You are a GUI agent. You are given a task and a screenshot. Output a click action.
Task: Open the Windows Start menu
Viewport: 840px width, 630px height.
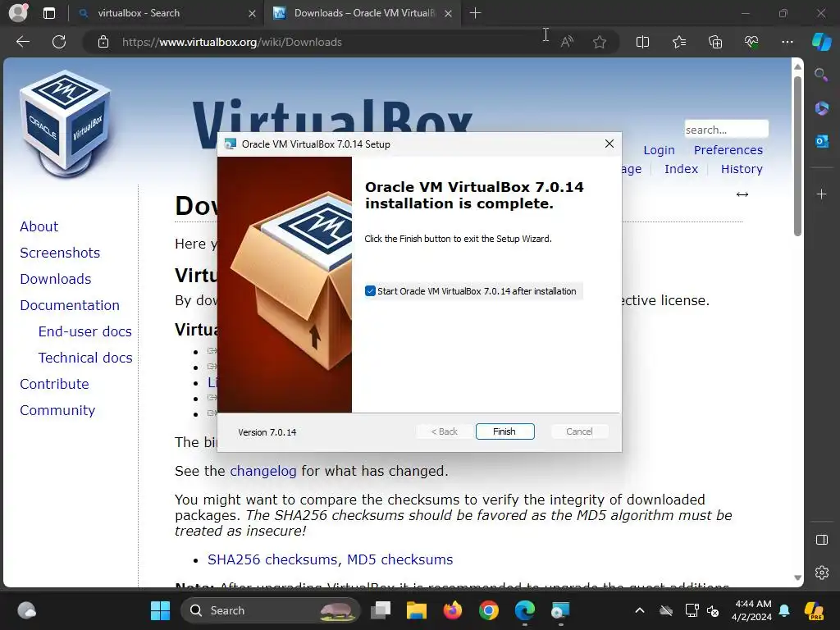(160, 610)
